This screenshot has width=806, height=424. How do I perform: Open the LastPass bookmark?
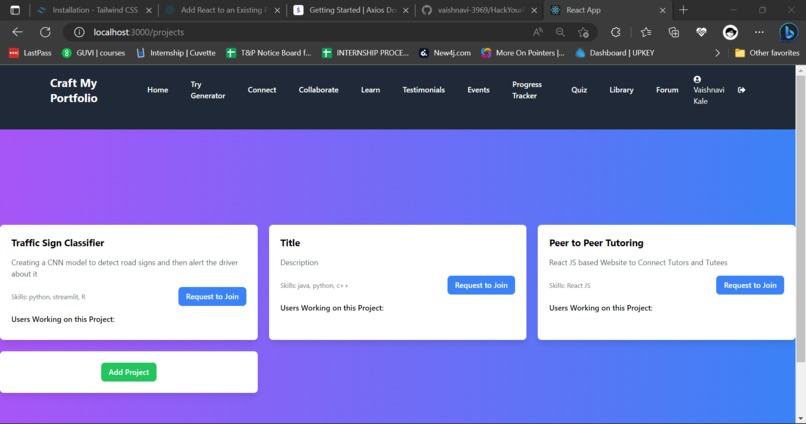point(30,53)
